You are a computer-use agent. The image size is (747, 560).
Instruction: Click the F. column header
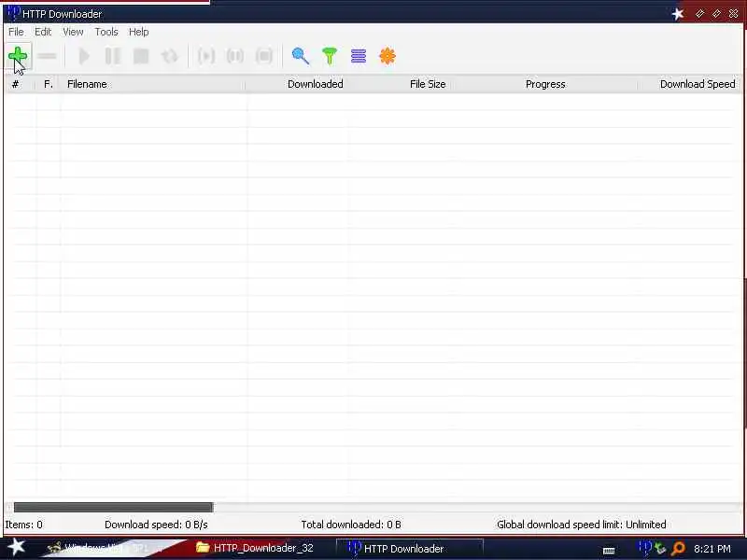point(49,84)
